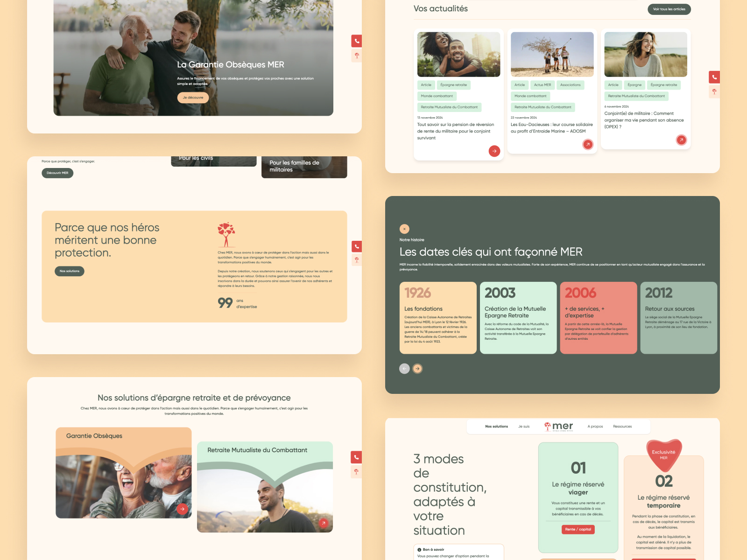Click the Découvrir MER button
The width and height of the screenshot is (747, 560).
(x=57, y=173)
